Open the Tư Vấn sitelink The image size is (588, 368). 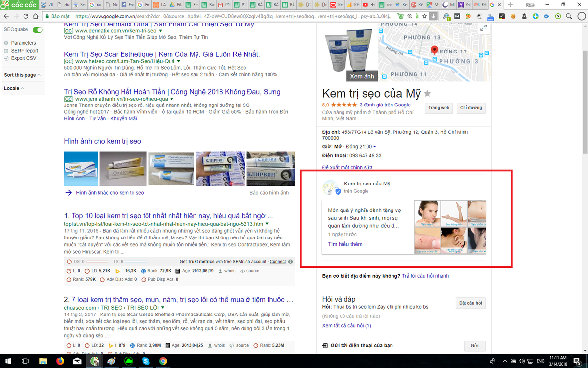[x=98, y=119]
